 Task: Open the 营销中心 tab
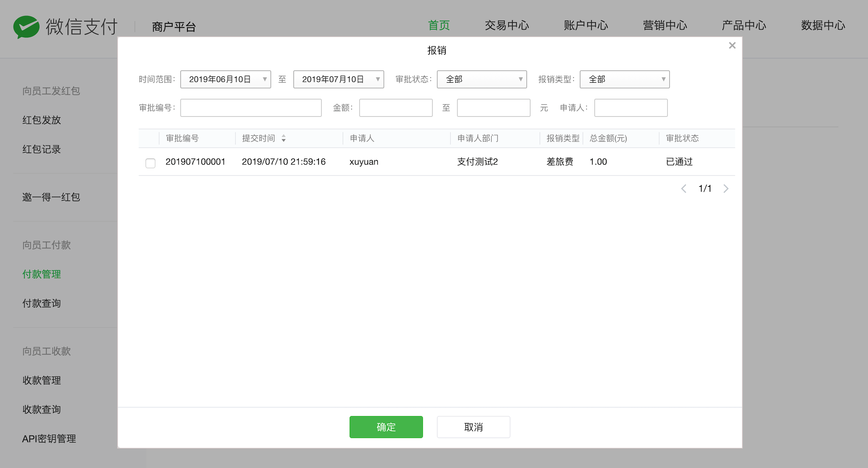[665, 25]
